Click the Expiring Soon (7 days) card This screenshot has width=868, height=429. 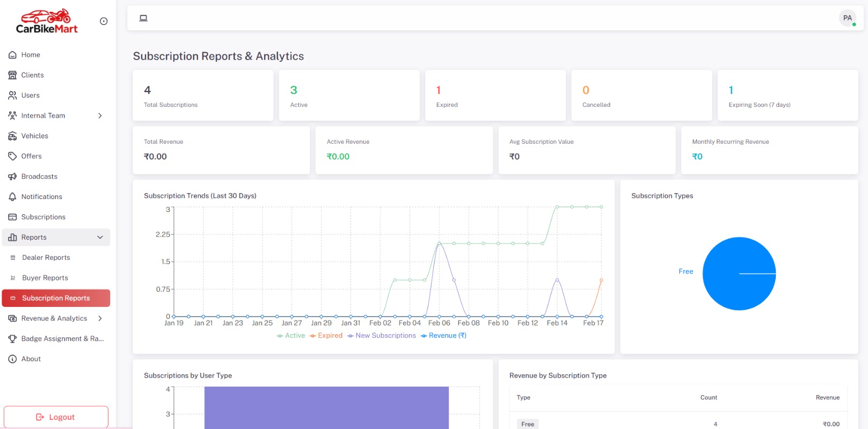(x=788, y=95)
